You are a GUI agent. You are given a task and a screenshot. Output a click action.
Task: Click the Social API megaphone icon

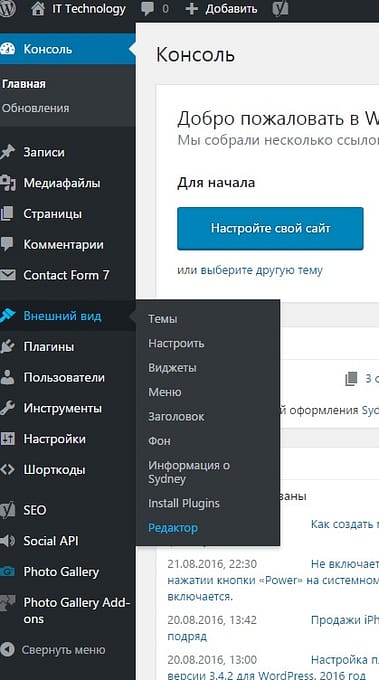click(x=7, y=541)
